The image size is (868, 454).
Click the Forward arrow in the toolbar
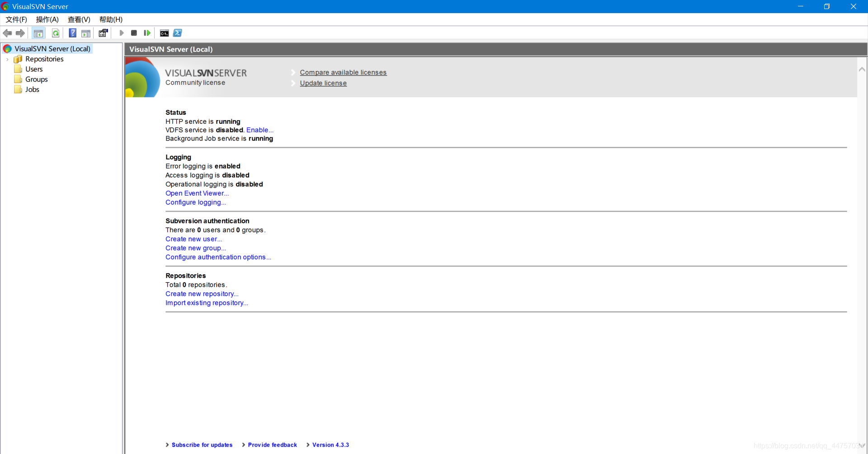tap(20, 33)
